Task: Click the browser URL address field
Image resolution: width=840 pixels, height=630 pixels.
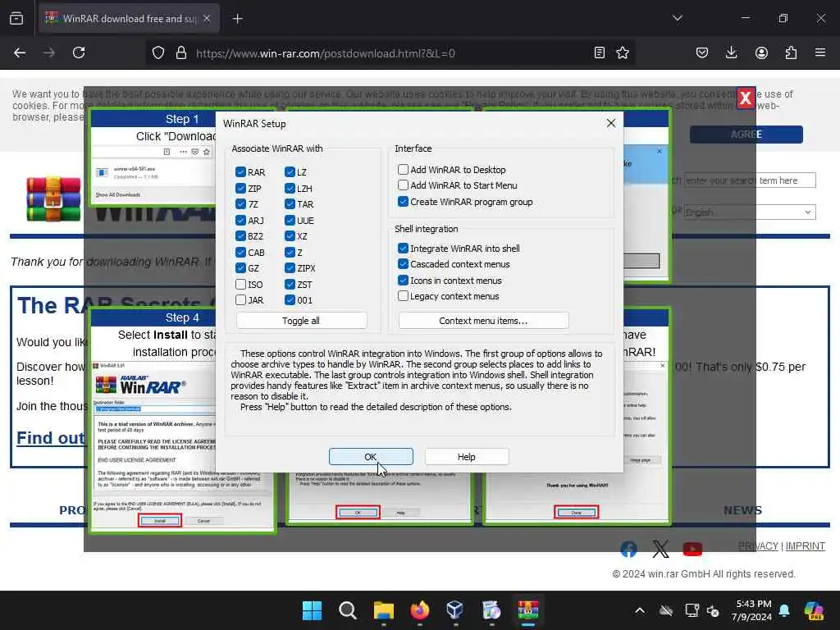Action: pyautogui.click(x=391, y=53)
